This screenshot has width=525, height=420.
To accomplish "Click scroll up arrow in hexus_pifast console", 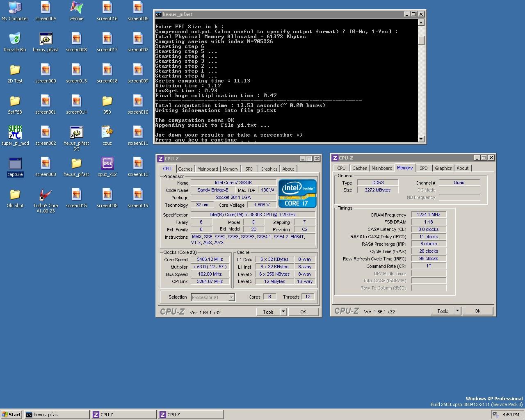I will pyautogui.click(x=421, y=23).
